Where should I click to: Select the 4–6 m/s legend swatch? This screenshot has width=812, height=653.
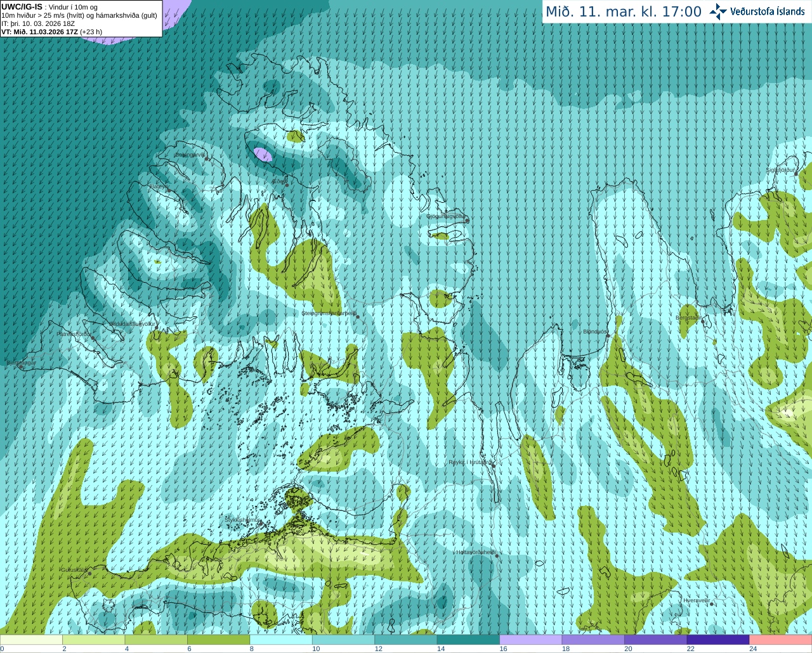click(x=156, y=640)
